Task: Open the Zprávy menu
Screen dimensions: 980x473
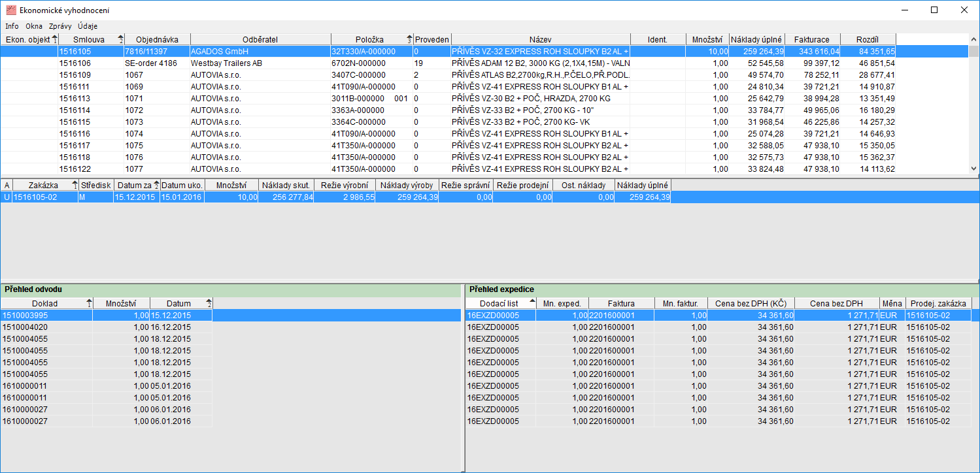Action: (x=60, y=26)
